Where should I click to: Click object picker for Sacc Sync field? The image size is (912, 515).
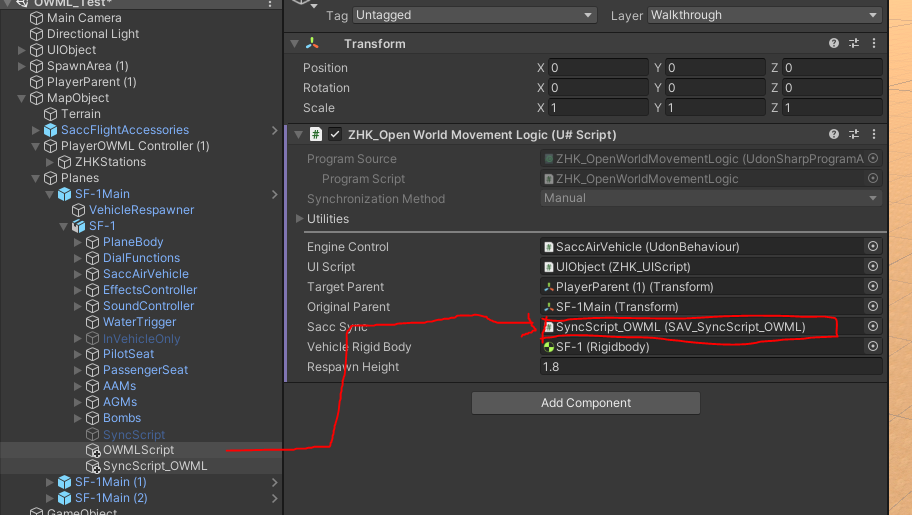[x=872, y=326]
